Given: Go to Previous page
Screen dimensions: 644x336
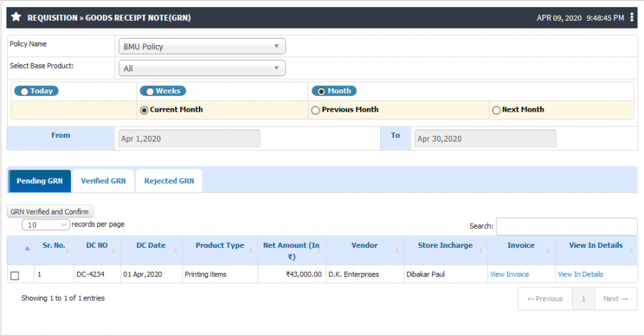Looking at the screenshot, I should 545,299.
